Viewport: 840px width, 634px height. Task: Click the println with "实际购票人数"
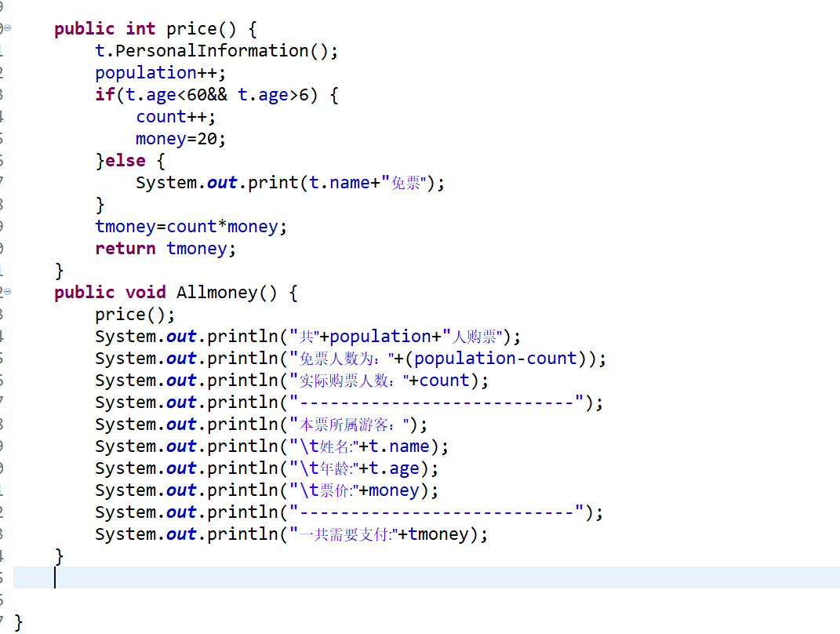(292, 381)
